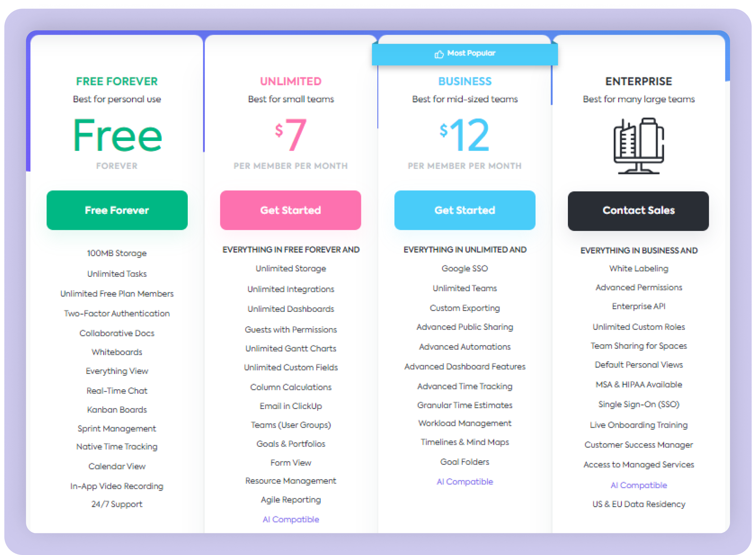Screen dimensions: 756x555
Task: Click Unlimited Storage feature
Action: coord(291,269)
